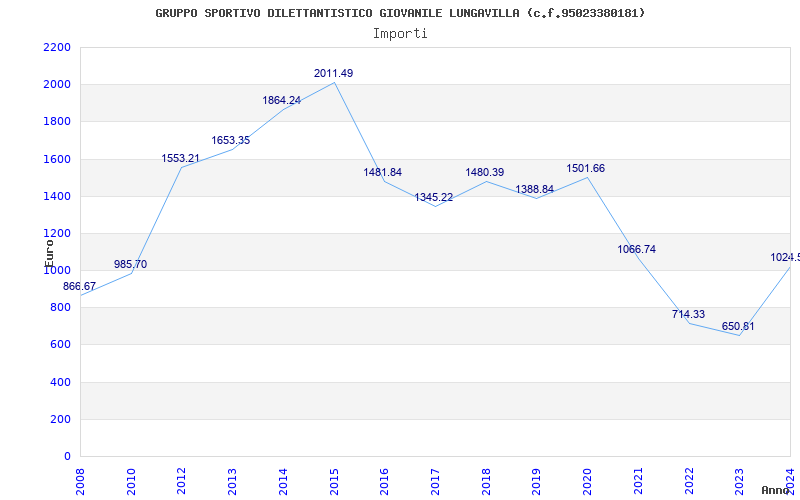
Task: Click the Anno x-axis title
Action: [x=776, y=490]
